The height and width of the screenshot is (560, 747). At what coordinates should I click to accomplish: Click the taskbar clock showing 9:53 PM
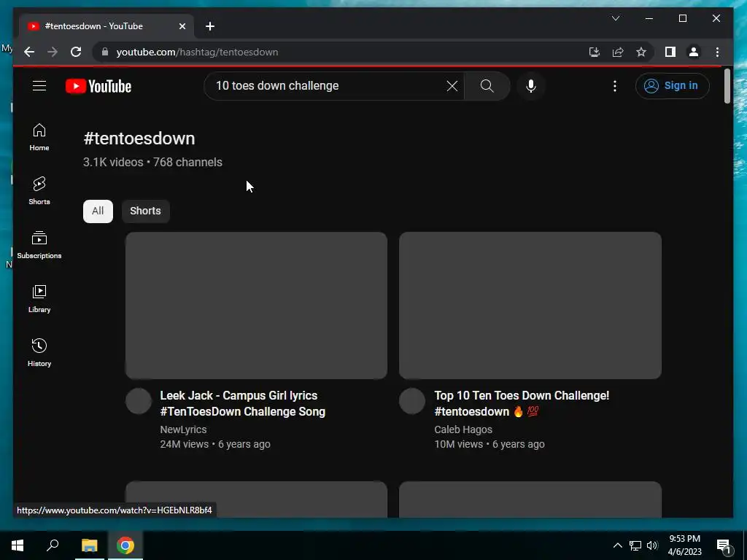tap(684, 545)
